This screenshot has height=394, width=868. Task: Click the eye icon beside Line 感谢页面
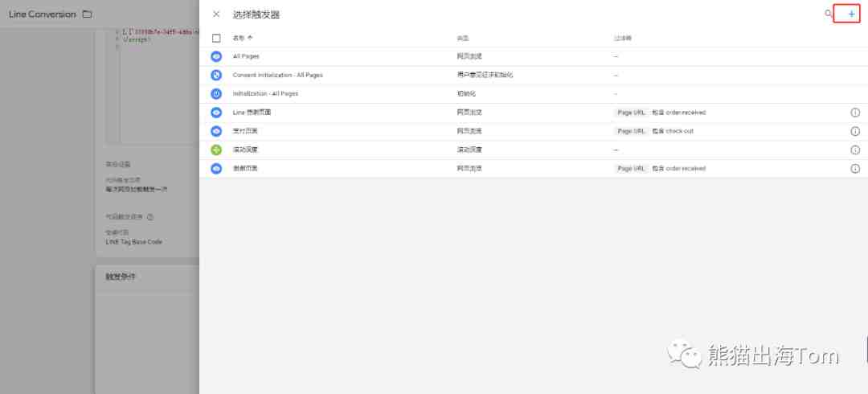(216, 113)
